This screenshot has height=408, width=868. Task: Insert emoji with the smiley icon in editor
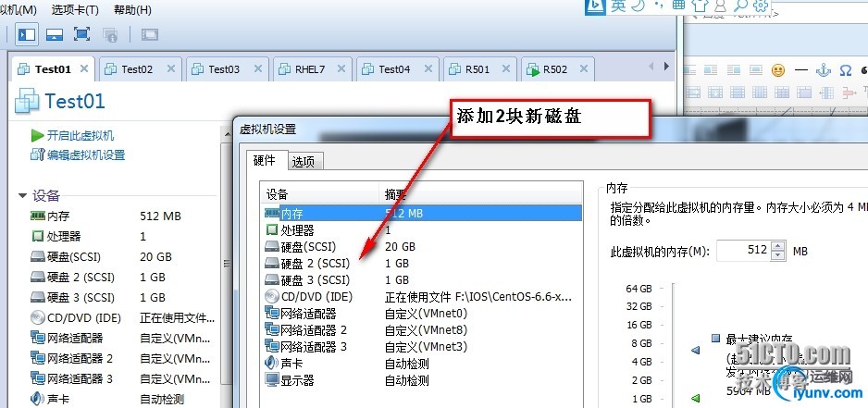(x=778, y=70)
